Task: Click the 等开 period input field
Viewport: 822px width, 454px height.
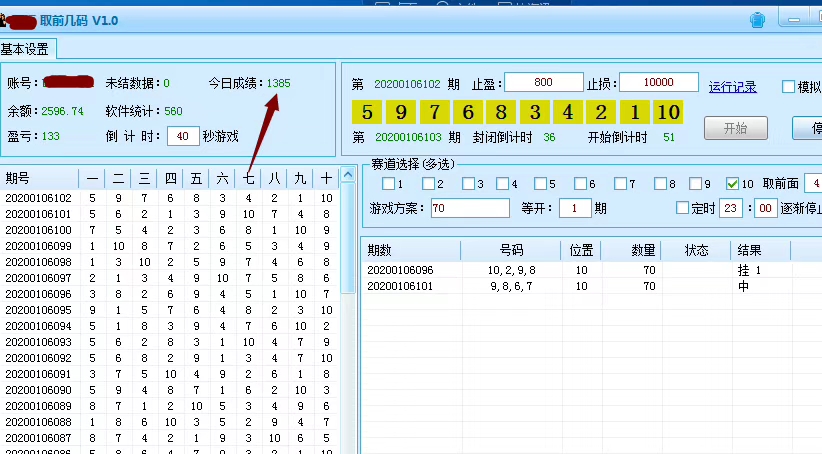Action: click(575, 208)
